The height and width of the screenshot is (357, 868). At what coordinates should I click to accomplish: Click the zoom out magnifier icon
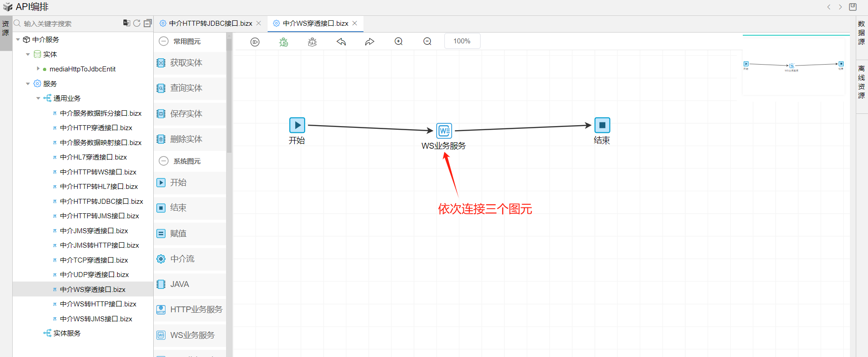pos(427,42)
